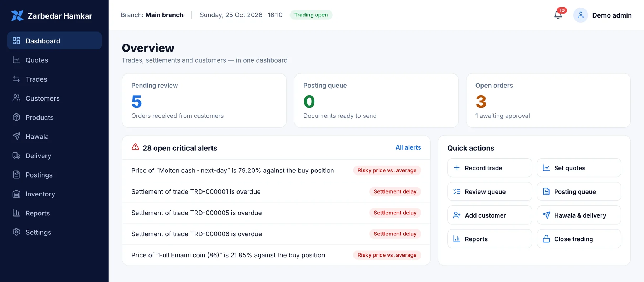The image size is (644, 282).
Task: Select alert 'Settlement of trade TRD-000005 is overdue'
Action: (276, 213)
